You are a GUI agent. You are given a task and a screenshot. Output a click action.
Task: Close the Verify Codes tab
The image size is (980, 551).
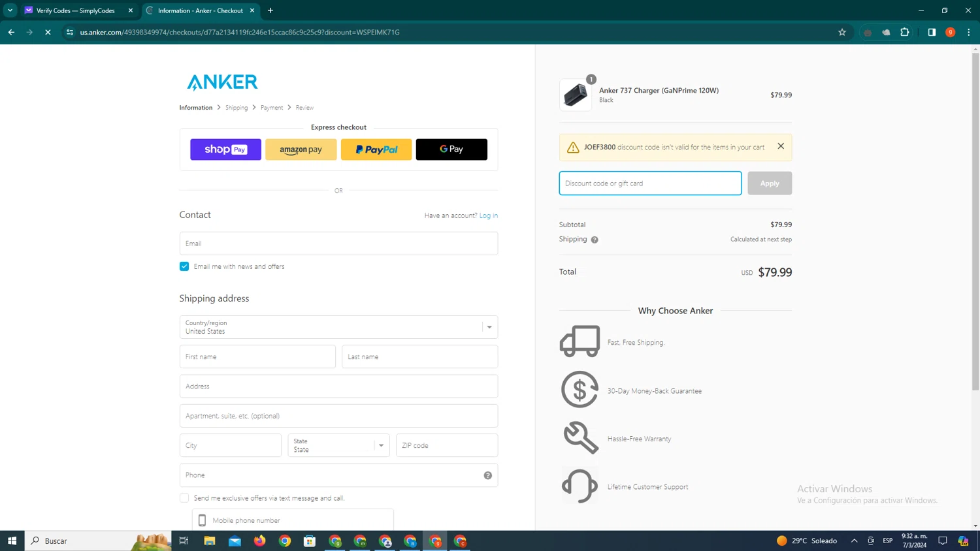click(x=131, y=10)
